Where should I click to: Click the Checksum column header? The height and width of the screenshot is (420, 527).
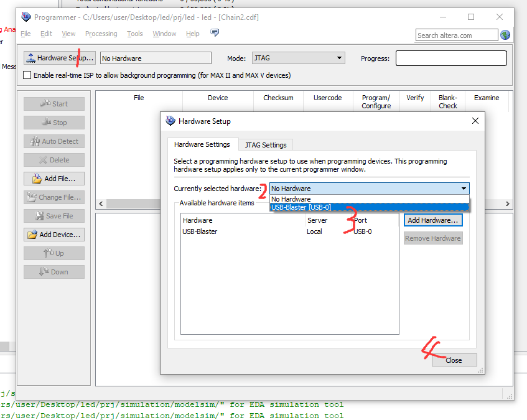coord(278,98)
